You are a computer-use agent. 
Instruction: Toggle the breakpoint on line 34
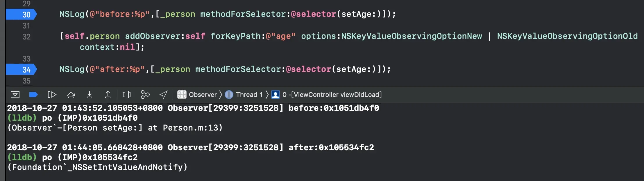[22, 70]
